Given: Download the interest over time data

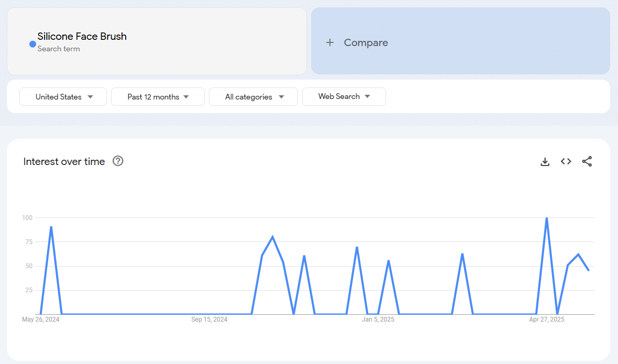Looking at the screenshot, I should tap(545, 162).
